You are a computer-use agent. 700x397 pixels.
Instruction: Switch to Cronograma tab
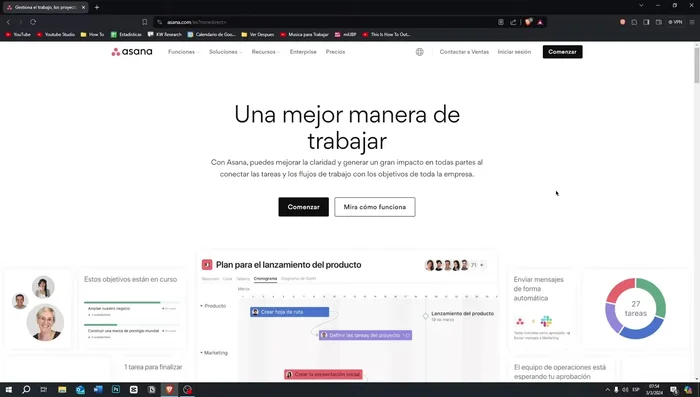pyautogui.click(x=265, y=279)
